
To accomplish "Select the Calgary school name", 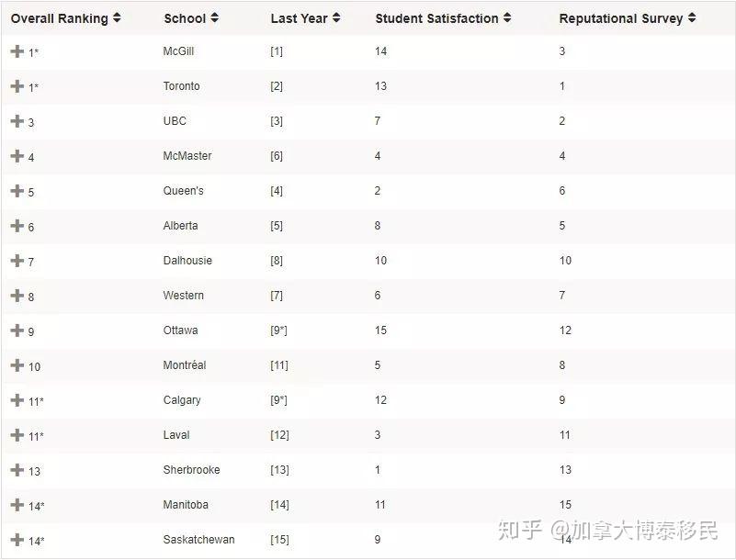I will click(x=182, y=400).
